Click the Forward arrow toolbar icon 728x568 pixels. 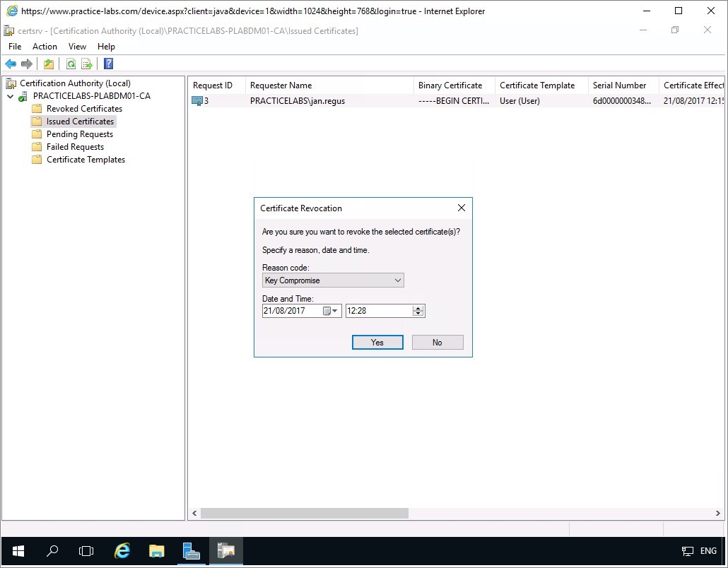[x=27, y=64]
